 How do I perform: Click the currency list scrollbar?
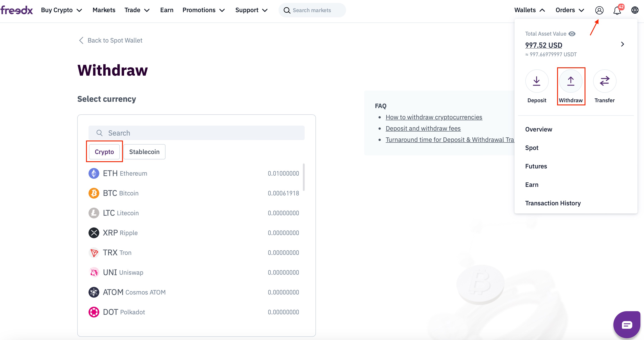tap(304, 177)
